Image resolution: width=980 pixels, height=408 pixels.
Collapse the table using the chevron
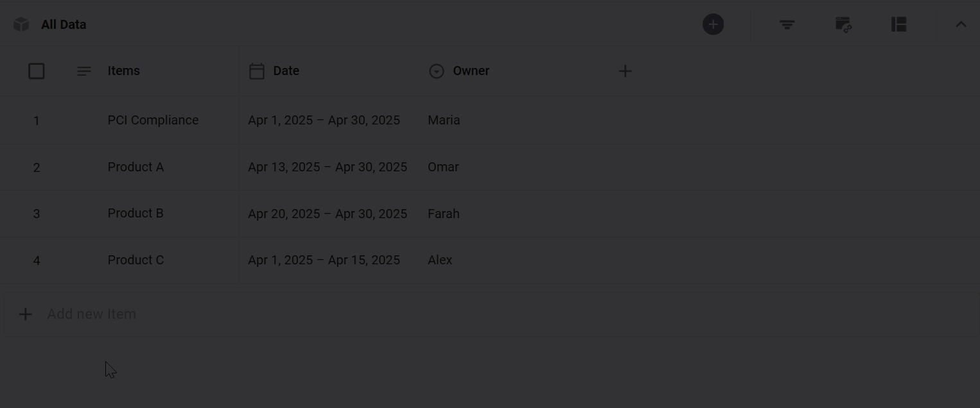(961, 24)
